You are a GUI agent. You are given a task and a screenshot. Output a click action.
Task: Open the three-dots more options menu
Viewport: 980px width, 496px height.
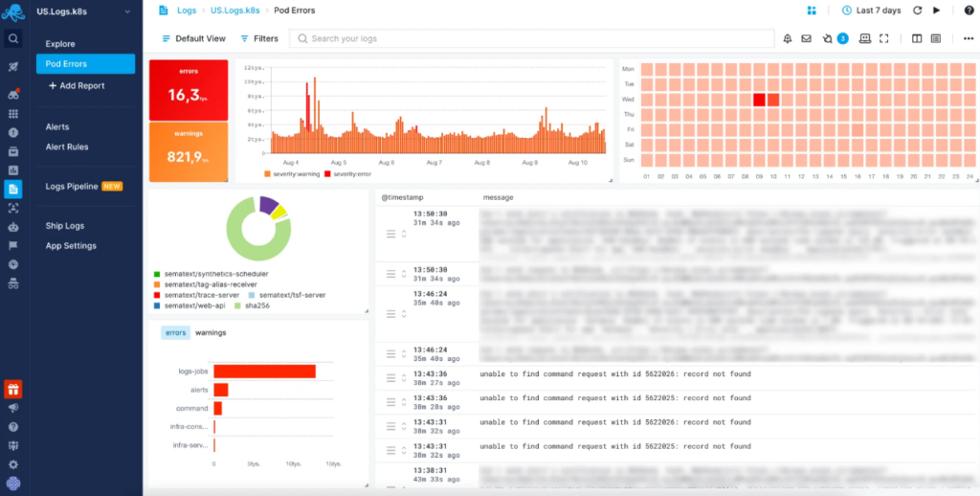(x=969, y=38)
